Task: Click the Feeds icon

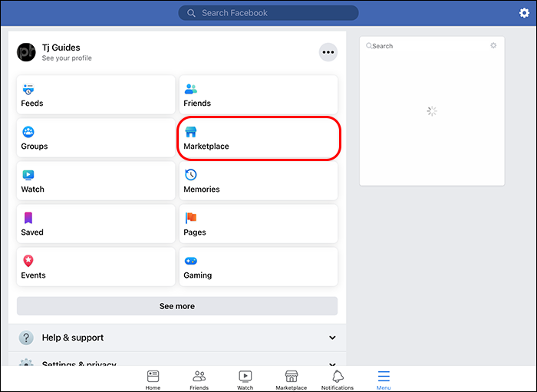Action: [28, 89]
